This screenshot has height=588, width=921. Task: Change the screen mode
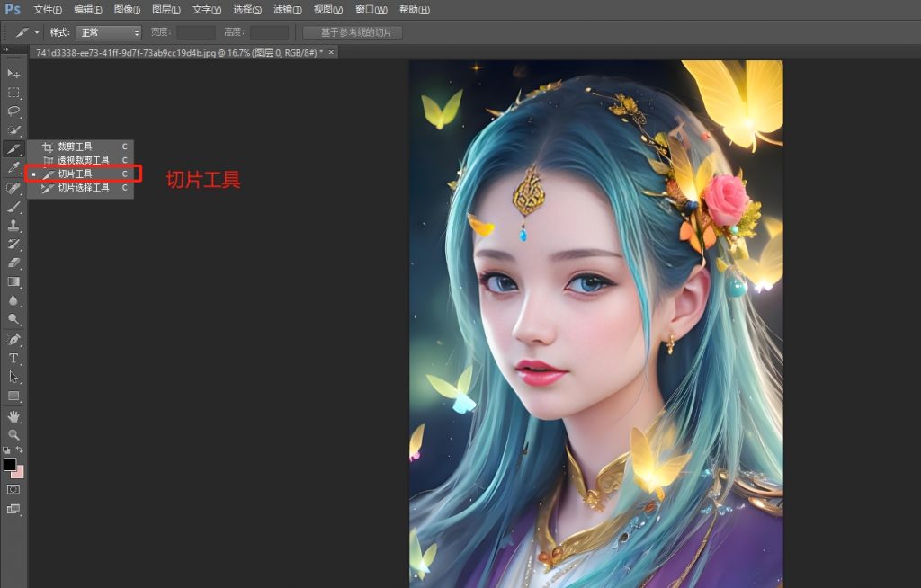(x=13, y=509)
